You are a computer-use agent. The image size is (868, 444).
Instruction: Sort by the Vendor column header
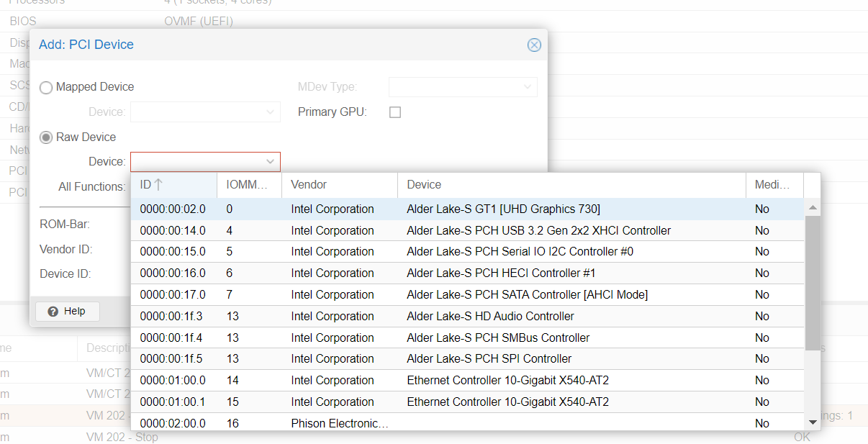pyautogui.click(x=340, y=185)
